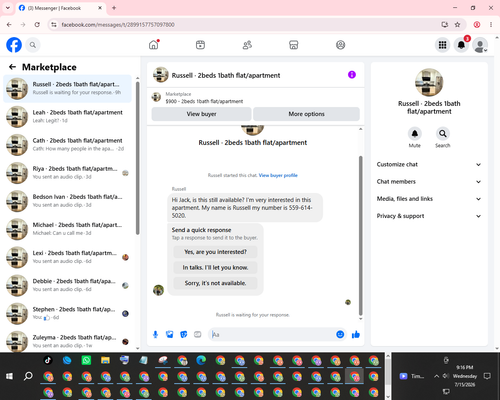Send quick reply 'In talks. I'll let you know.'
The image size is (500, 400).
[x=215, y=268]
